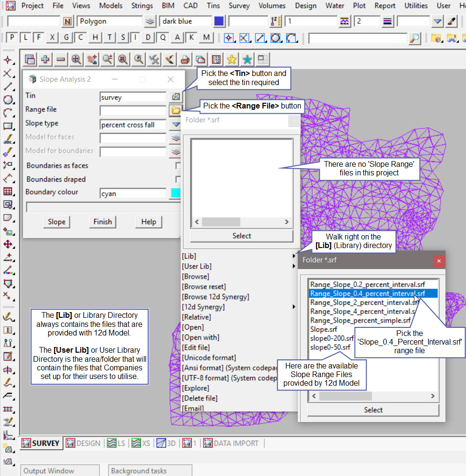Click the eyedropper icon in top toolbar
The height and width of the screenshot is (476, 466).
451,21
